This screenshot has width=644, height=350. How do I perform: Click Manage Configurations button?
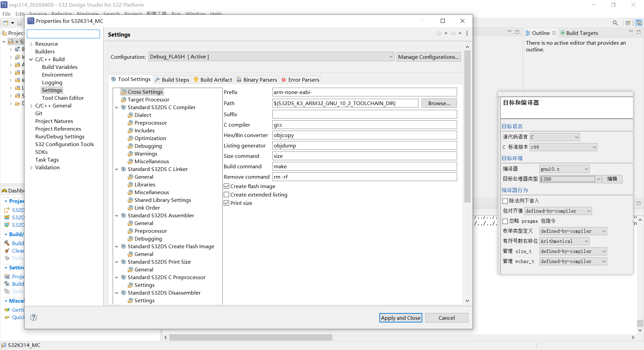coord(428,57)
